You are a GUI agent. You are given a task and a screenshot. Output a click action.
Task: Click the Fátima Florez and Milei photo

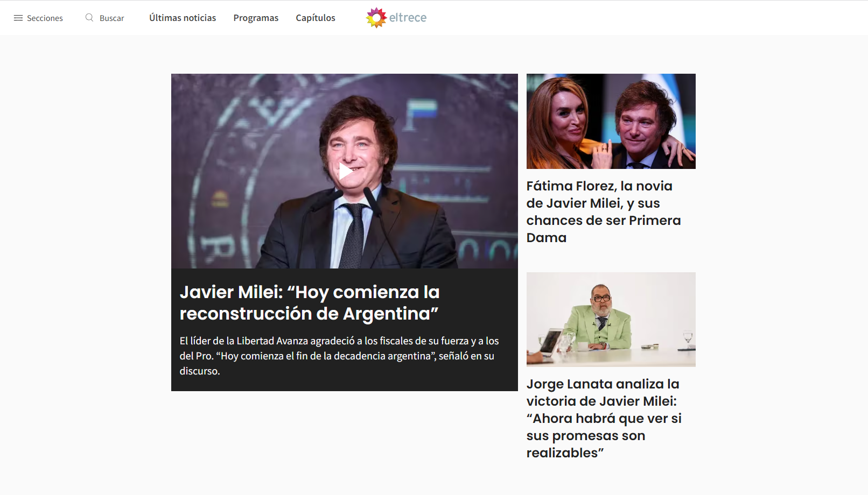[x=611, y=121]
